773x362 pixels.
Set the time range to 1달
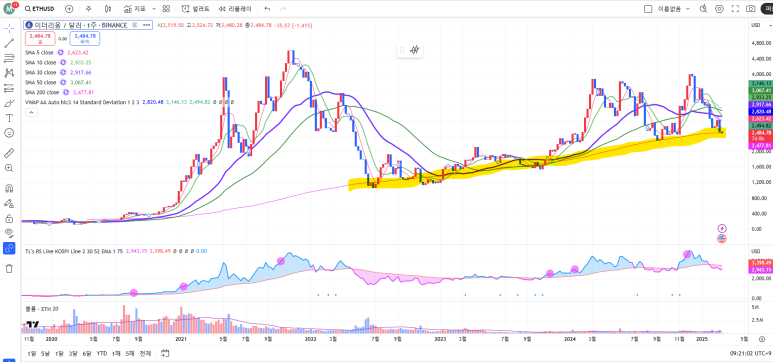59,353
